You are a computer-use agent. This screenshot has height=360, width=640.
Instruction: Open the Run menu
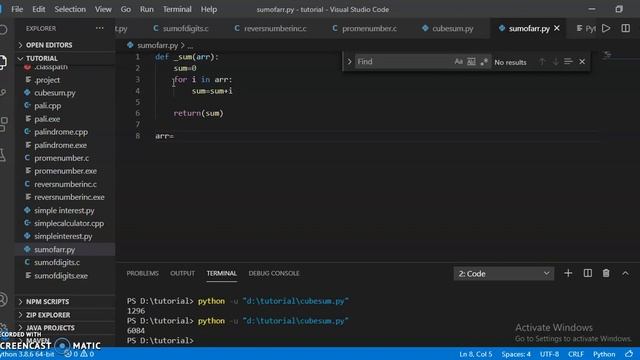[147, 9]
